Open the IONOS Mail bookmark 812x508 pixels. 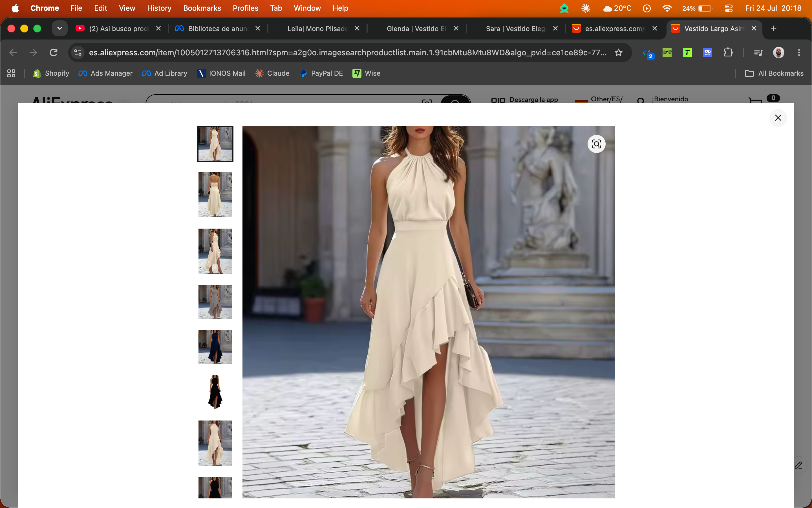[x=221, y=73]
